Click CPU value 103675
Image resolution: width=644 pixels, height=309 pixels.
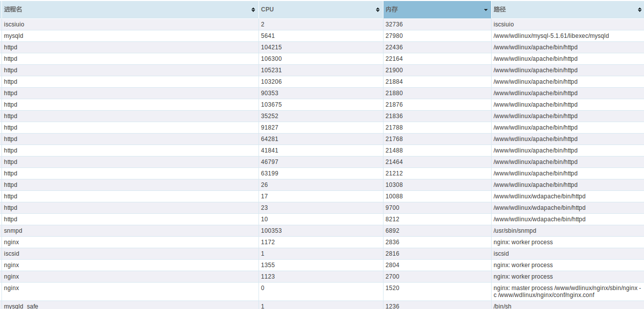pos(271,105)
